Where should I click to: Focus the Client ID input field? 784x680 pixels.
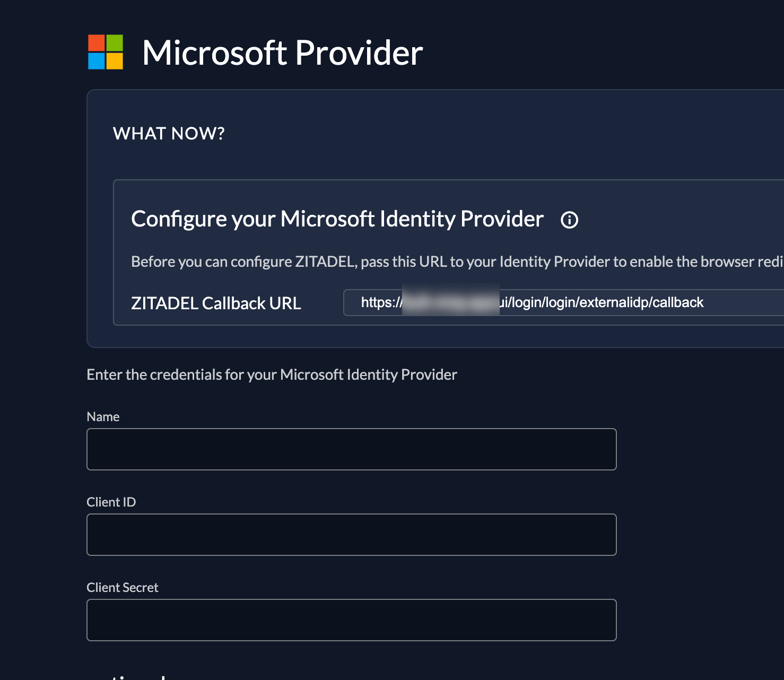pyautogui.click(x=352, y=535)
